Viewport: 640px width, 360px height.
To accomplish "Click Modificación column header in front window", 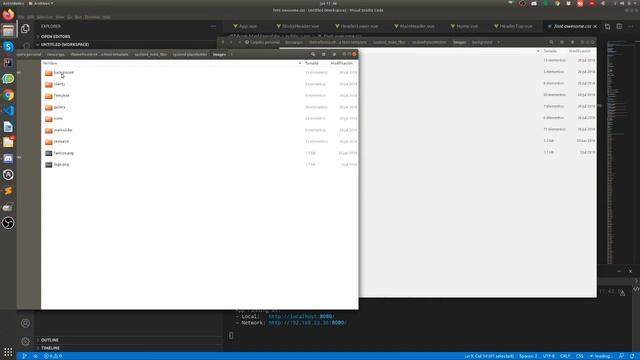I will (x=341, y=63).
